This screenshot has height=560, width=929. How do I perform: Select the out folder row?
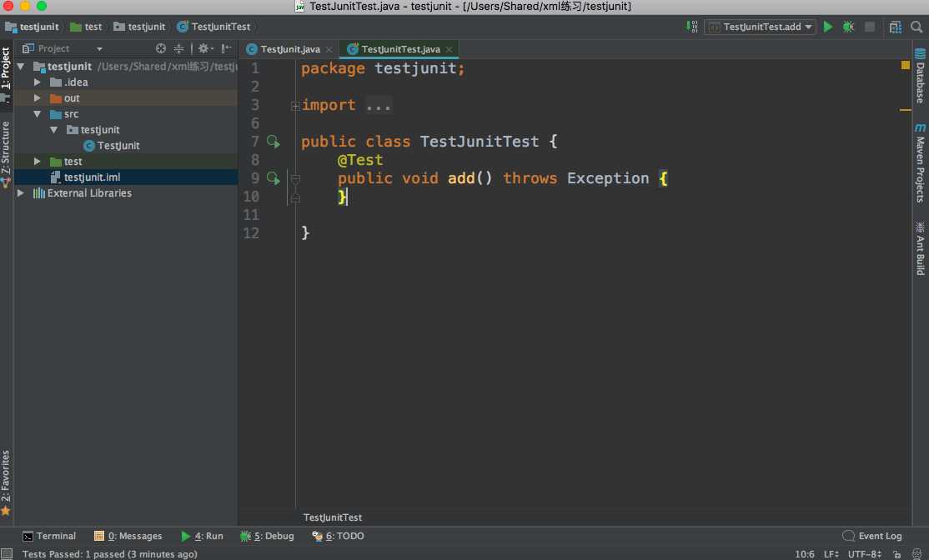pyautogui.click(x=126, y=98)
